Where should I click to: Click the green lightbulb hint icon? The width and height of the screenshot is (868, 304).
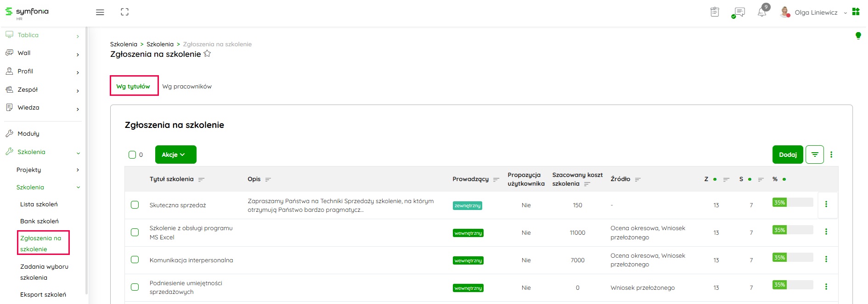pos(858,36)
